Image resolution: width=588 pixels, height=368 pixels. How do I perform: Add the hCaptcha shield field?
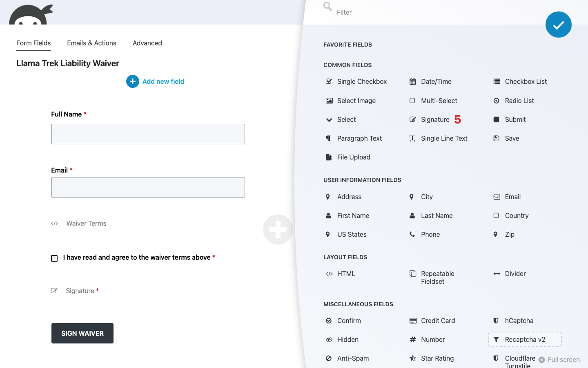click(x=514, y=321)
